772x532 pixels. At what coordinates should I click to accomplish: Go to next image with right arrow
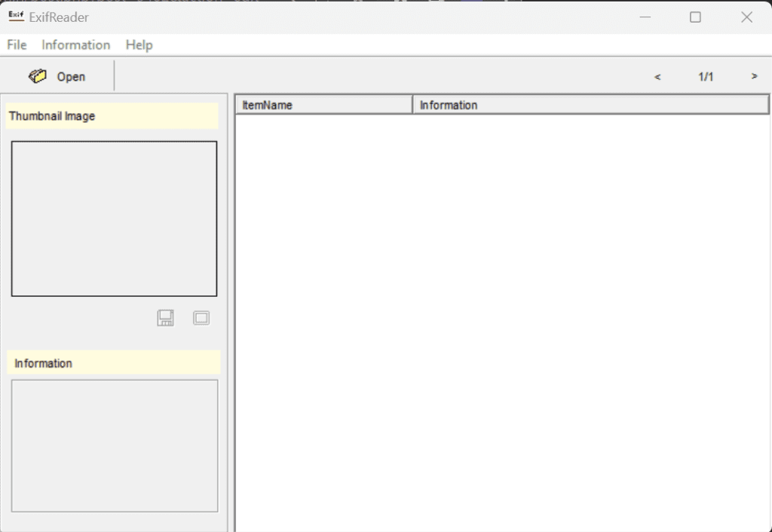pyautogui.click(x=754, y=77)
